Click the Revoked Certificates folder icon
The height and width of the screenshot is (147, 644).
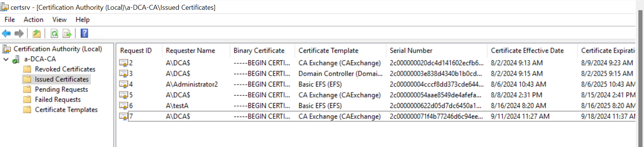27,69
